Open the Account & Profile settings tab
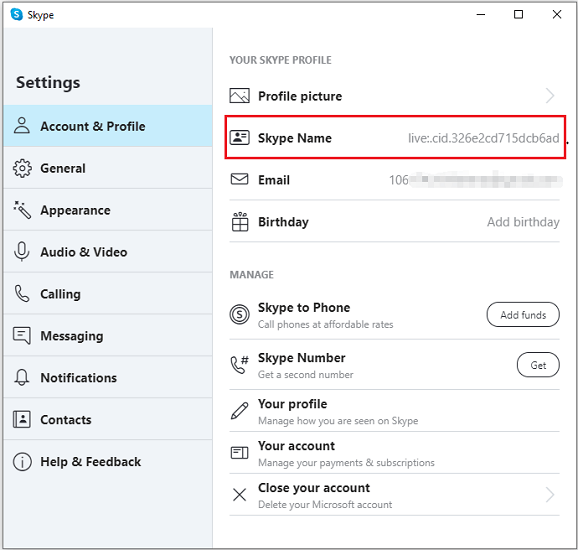 click(x=108, y=126)
